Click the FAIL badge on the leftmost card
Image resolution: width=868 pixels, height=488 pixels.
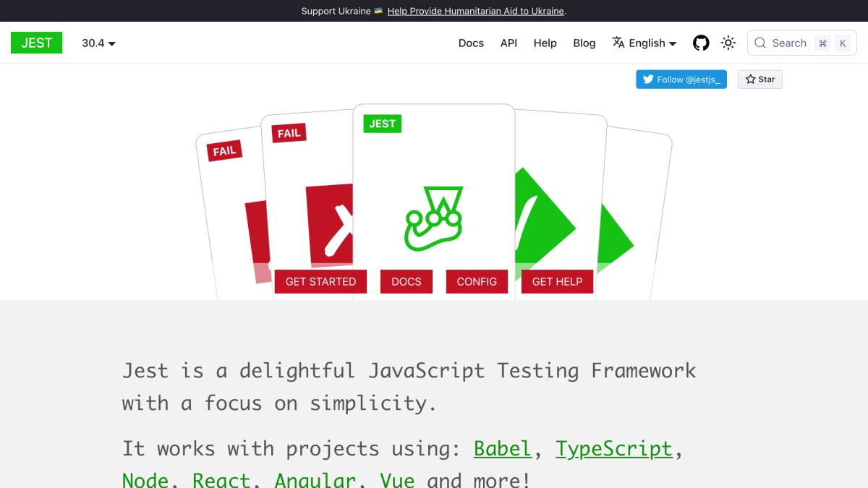224,150
